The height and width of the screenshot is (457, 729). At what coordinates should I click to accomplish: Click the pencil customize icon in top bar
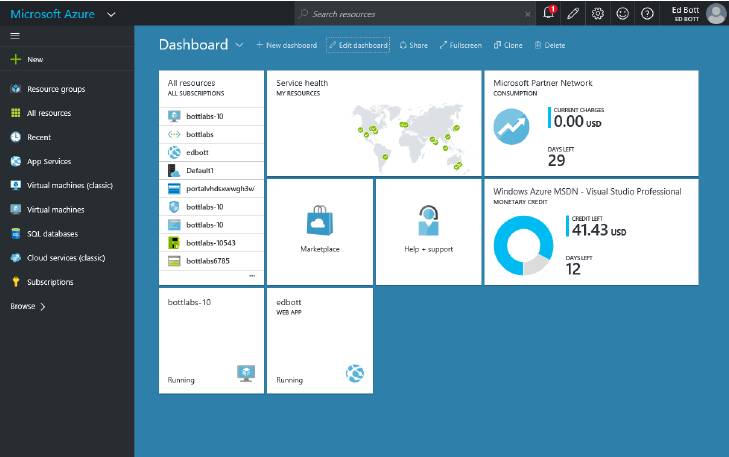click(573, 14)
